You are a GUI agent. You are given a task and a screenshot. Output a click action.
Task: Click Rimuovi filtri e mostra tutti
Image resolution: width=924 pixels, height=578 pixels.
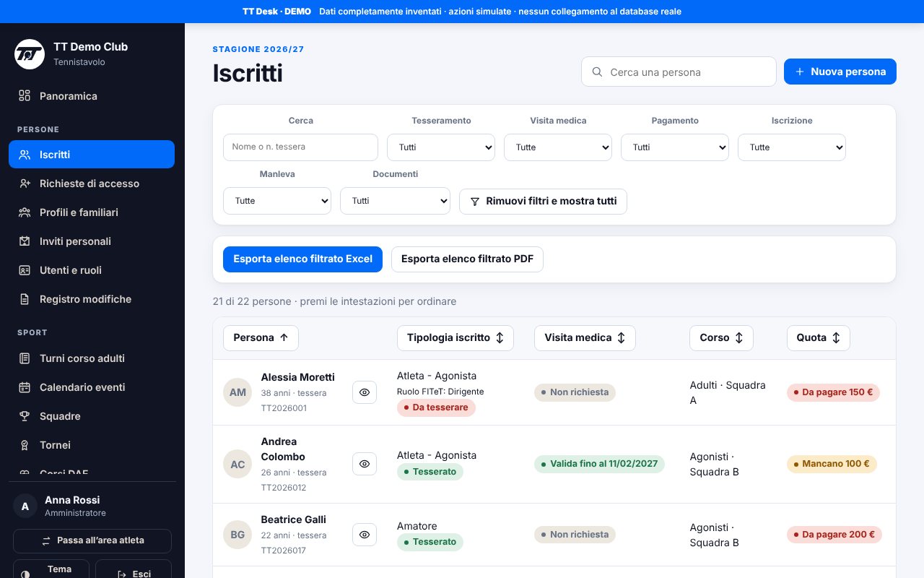coord(543,202)
